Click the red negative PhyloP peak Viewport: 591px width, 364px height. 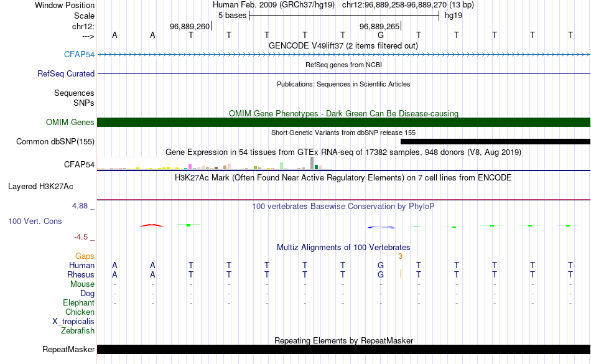(x=152, y=225)
